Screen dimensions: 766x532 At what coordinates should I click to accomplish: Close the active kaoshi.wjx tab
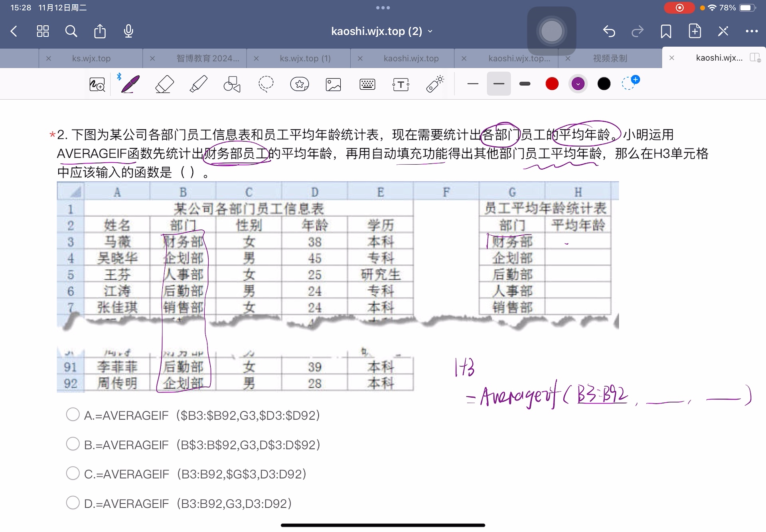[672, 58]
